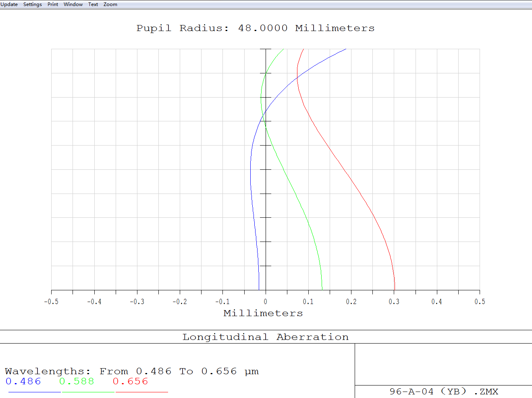Click the Millimeters x-axis label
This screenshot has height=398, width=532.
pos(263,313)
